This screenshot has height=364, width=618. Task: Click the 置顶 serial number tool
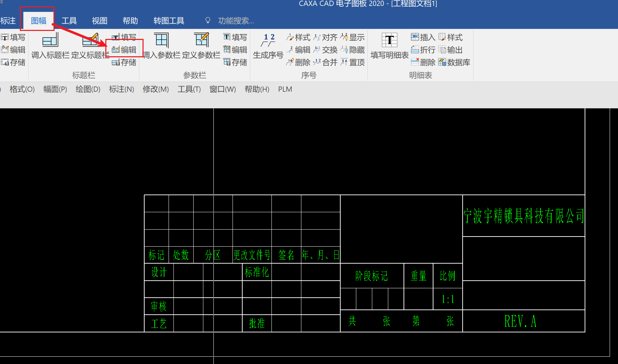[352, 62]
